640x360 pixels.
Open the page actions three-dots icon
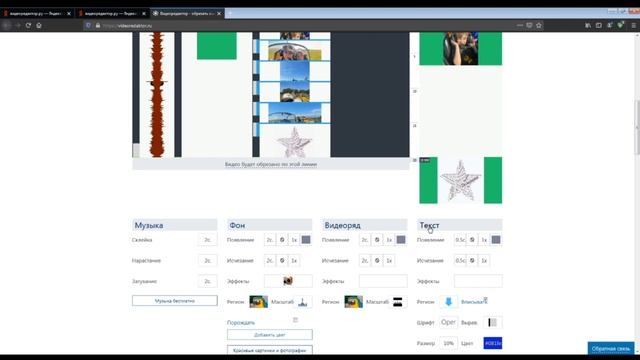click(520, 25)
